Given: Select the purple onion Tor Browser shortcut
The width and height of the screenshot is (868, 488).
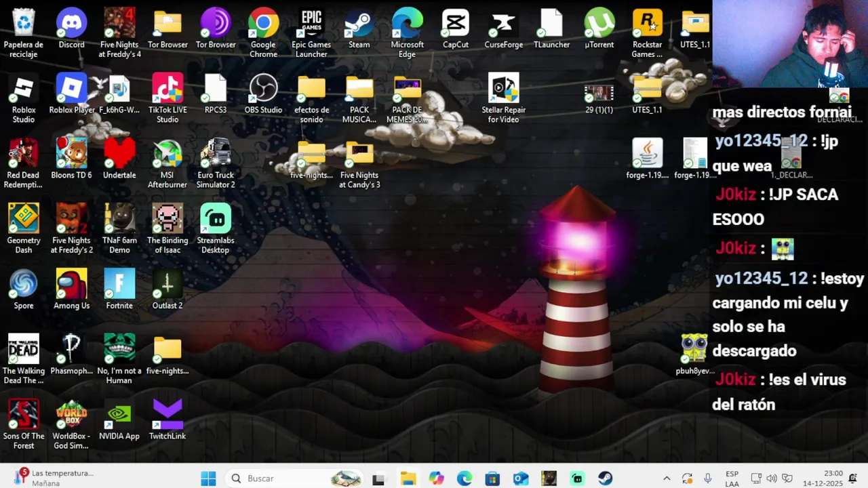Looking at the screenshot, I should point(216,29).
